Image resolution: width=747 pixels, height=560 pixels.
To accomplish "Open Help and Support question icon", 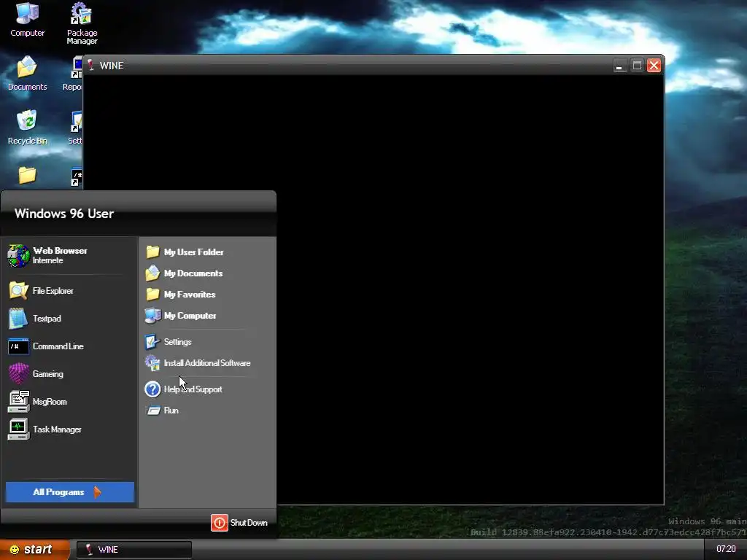I will click(152, 389).
